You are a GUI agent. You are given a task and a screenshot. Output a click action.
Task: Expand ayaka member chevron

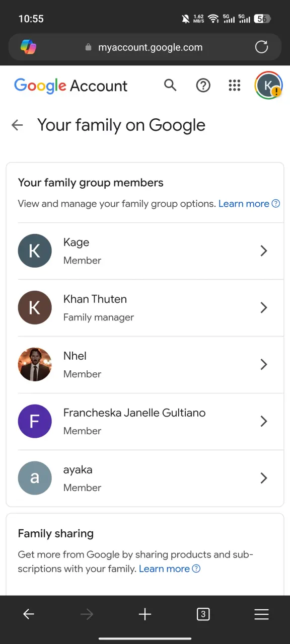click(263, 478)
